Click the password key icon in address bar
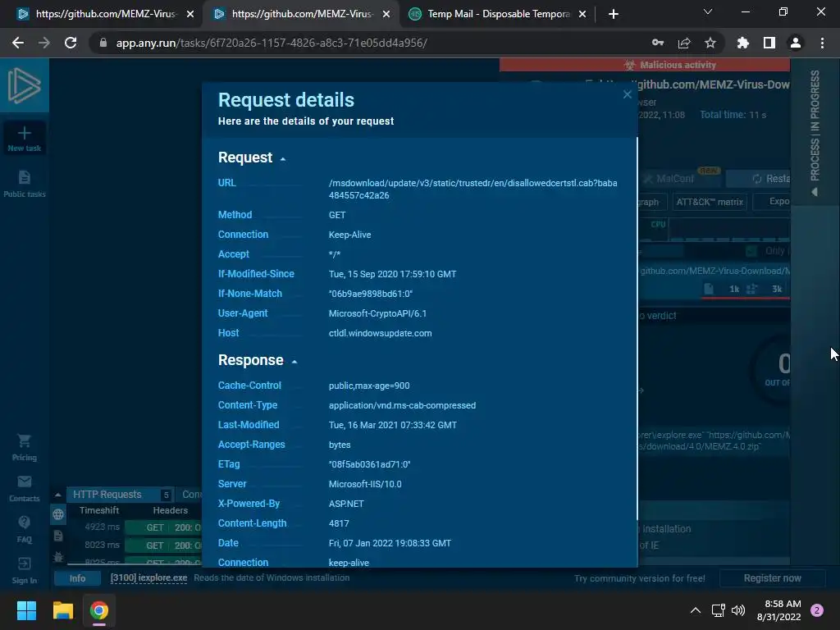This screenshot has height=630, width=840. (x=658, y=43)
